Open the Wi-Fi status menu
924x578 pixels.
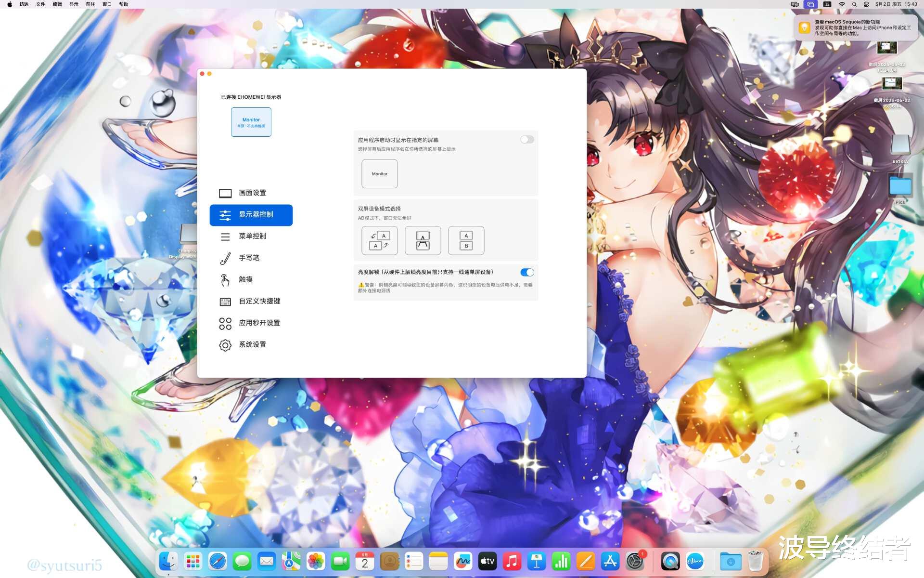pyautogui.click(x=842, y=4)
